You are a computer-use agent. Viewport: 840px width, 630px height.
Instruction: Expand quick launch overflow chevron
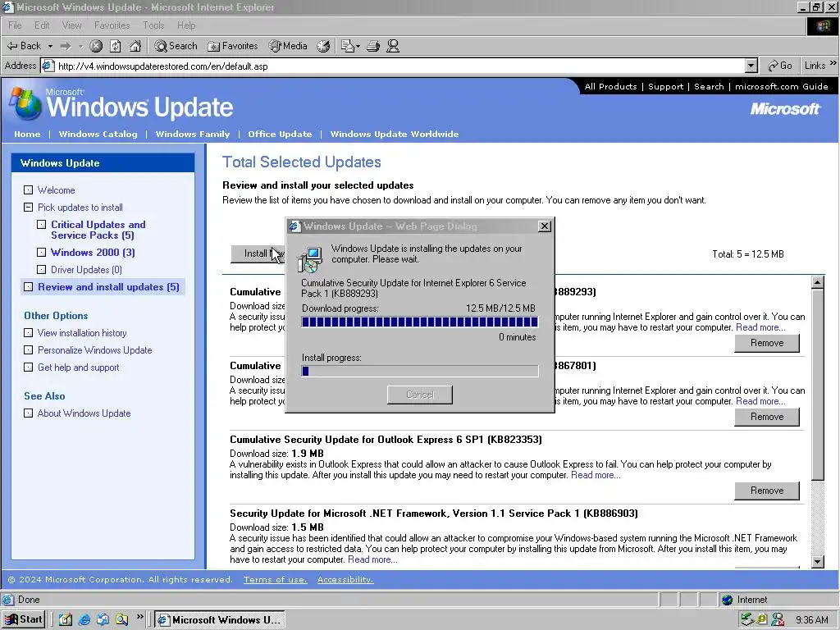point(139,617)
